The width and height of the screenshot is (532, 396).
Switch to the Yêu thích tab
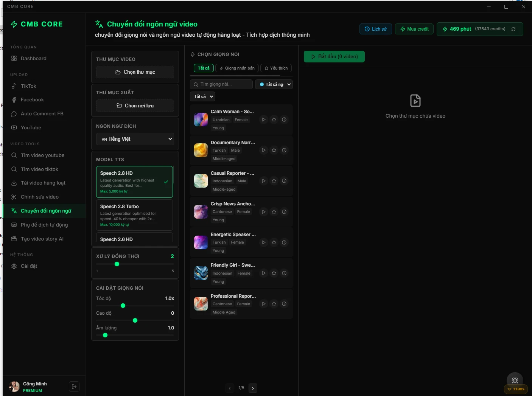(x=276, y=68)
